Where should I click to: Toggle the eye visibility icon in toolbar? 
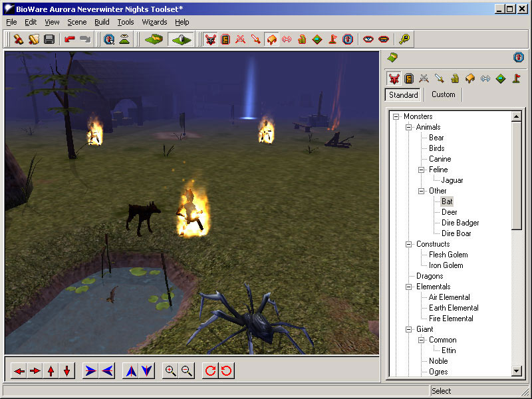368,39
